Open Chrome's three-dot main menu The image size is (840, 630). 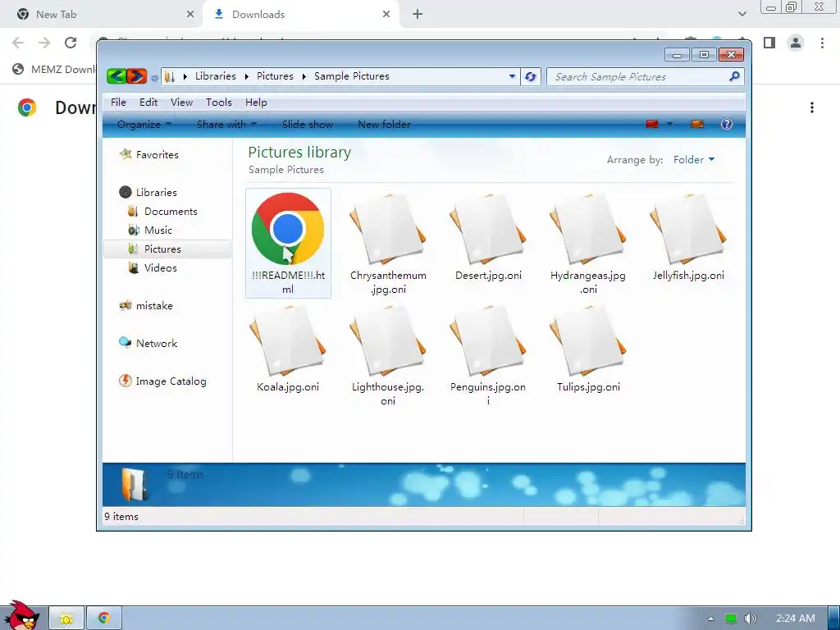pyautogui.click(x=822, y=43)
